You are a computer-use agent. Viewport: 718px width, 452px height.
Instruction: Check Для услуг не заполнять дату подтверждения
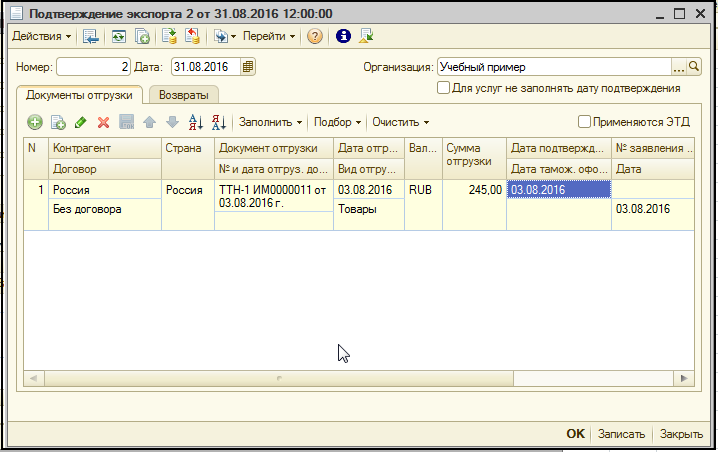point(444,88)
